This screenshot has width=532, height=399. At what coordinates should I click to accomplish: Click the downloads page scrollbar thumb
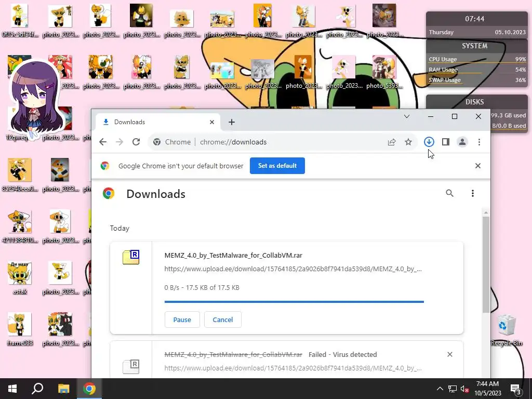(486, 264)
